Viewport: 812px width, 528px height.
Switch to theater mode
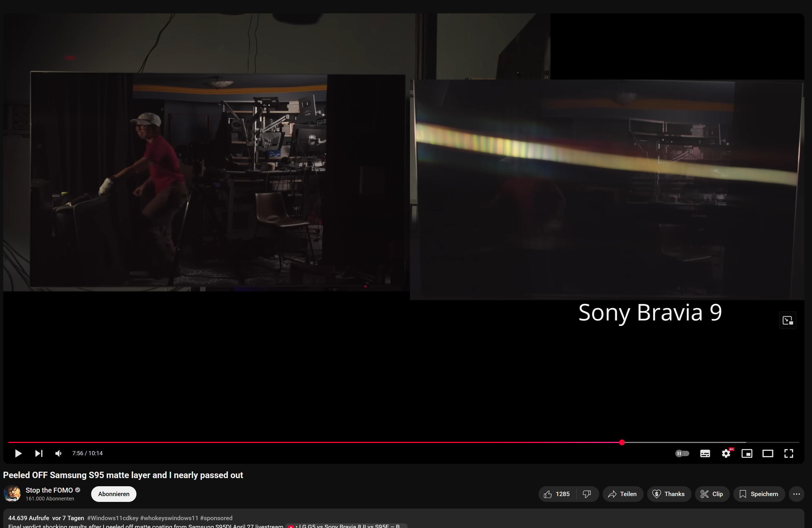click(x=768, y=453)
